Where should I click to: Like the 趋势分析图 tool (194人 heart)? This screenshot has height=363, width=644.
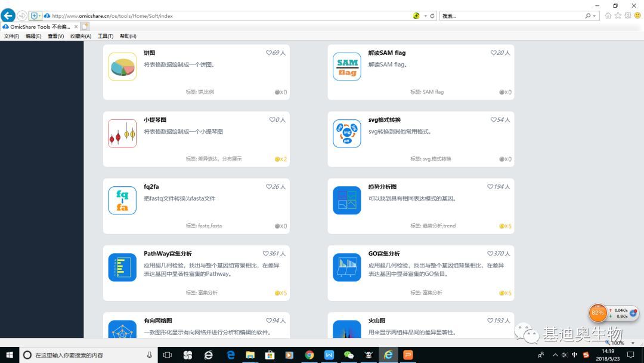(490, 187)
